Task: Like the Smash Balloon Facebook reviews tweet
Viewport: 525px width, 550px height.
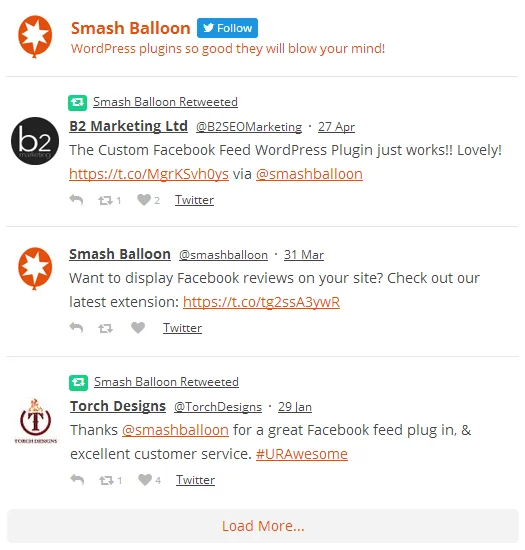Action: (138, 328)
